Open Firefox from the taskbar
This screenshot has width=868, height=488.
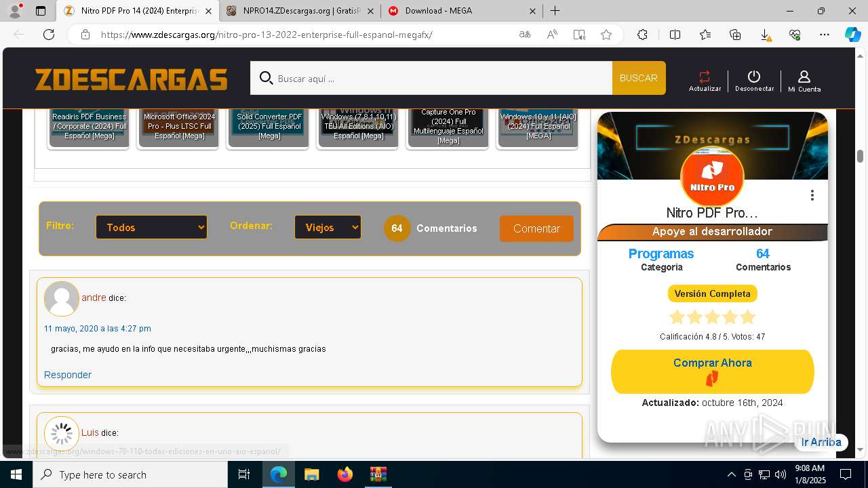[344, 474]
